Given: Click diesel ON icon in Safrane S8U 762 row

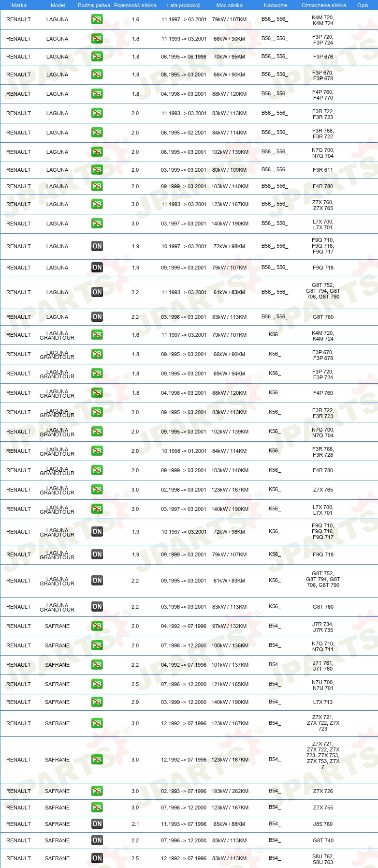Looking at the screenshot, I should point(97,858).
